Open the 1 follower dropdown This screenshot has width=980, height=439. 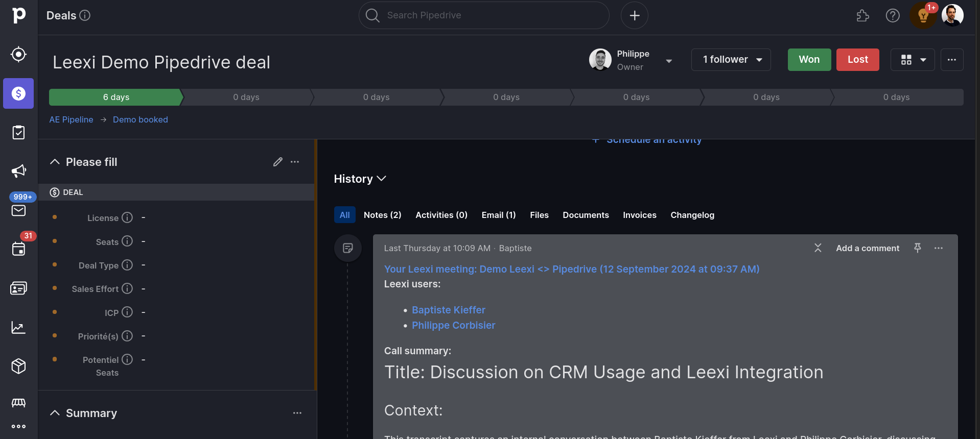tap(731, 60)
